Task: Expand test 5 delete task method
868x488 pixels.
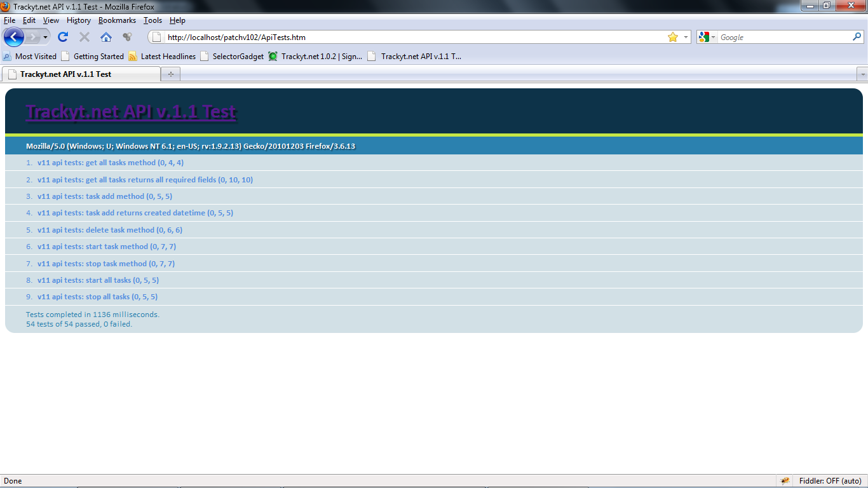Action: point(110,230)
